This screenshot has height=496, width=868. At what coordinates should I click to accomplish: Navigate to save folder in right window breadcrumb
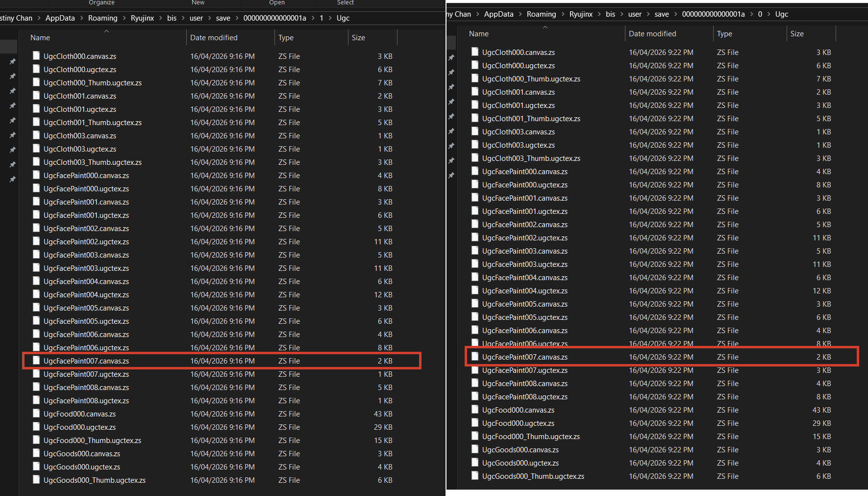click(662, 14)
